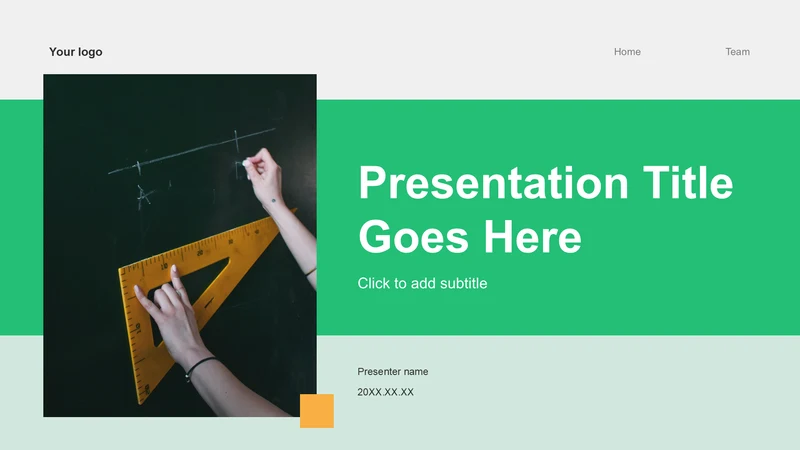Click the "Click to add subtitle" placeholder

click(x=422, y=283)
